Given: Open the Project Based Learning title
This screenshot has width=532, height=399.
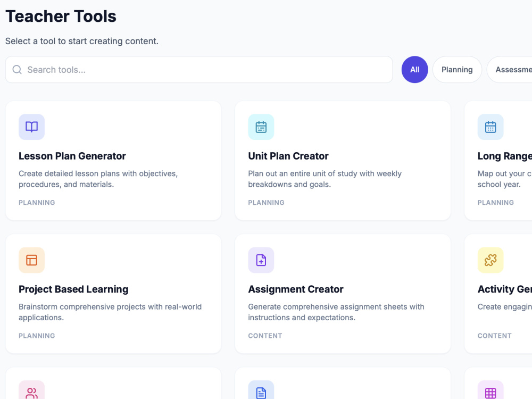Looking at the screenshot, I should 73,289.
